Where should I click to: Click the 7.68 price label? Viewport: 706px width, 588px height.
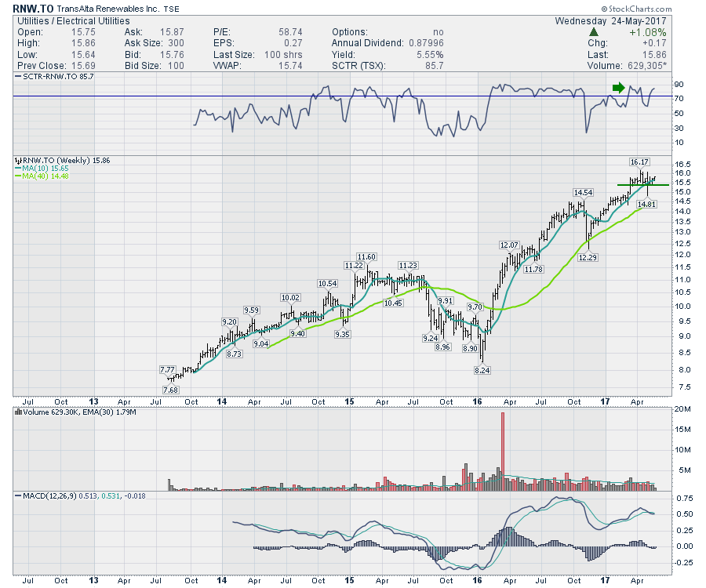point(171,390)
